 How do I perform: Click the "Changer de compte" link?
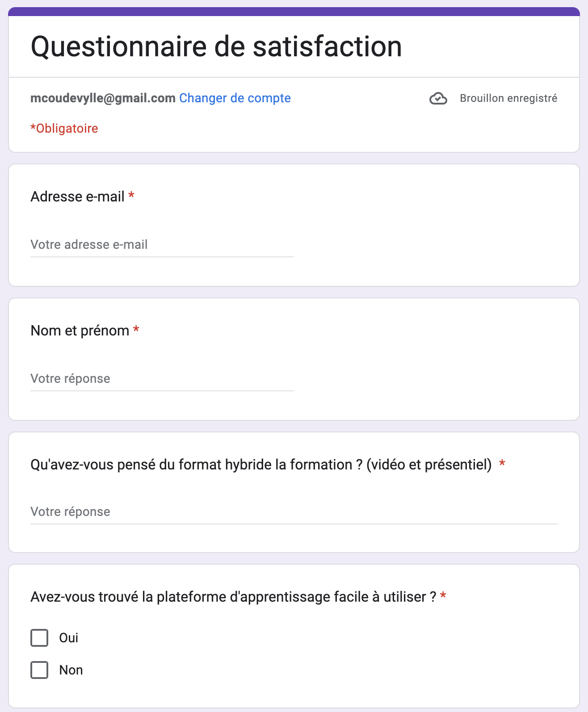tap(235, 98)
